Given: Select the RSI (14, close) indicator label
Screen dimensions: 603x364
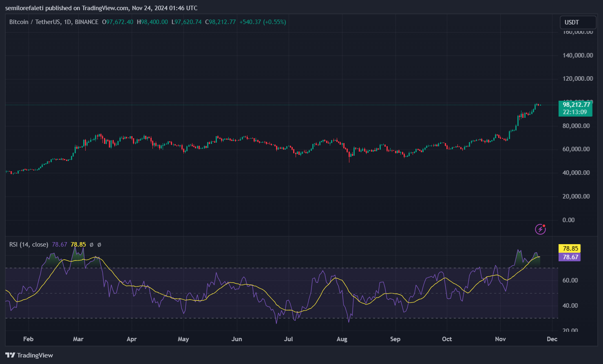Looking at the screenshot, I should pyautogui.click(x=29, y=245).
